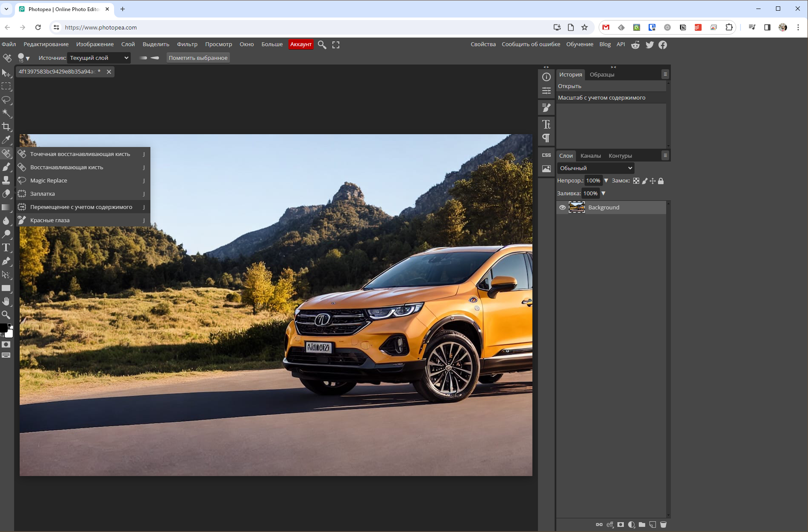Open the History panel options menu
This screenshot has height=532, width=808.
(665, 74)
